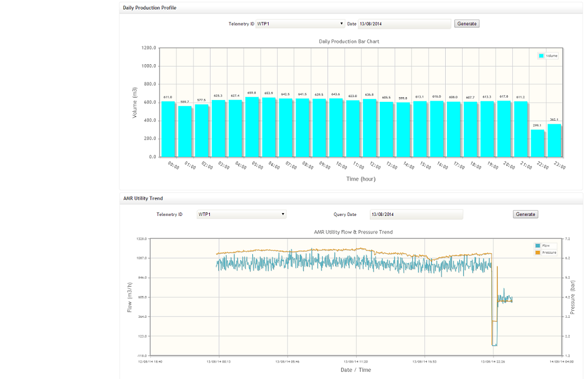Click the dropdown arrow on top Telemetry ID selector
The width and height of the screenshot is (588, 379).
[x=340, y=24]
